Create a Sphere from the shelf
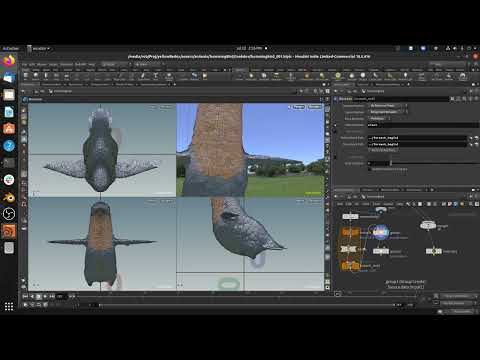The width and height of the screenshot is (480, 360). (x=36, y=76)
